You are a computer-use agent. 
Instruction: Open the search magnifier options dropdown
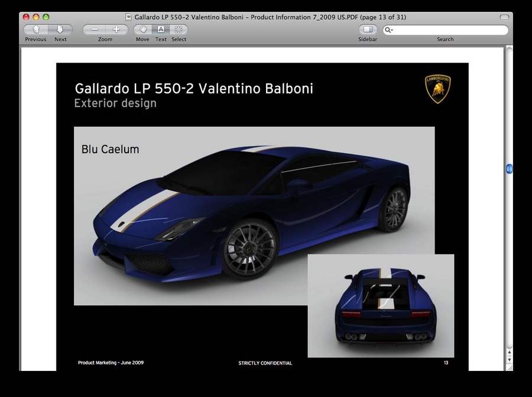click(389, 30)
